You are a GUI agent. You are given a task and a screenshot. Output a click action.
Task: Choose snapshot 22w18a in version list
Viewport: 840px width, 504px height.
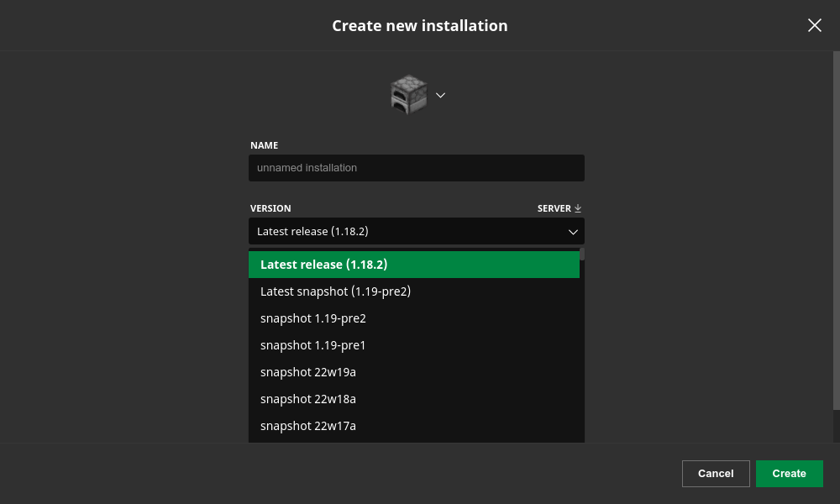point(308,399)
